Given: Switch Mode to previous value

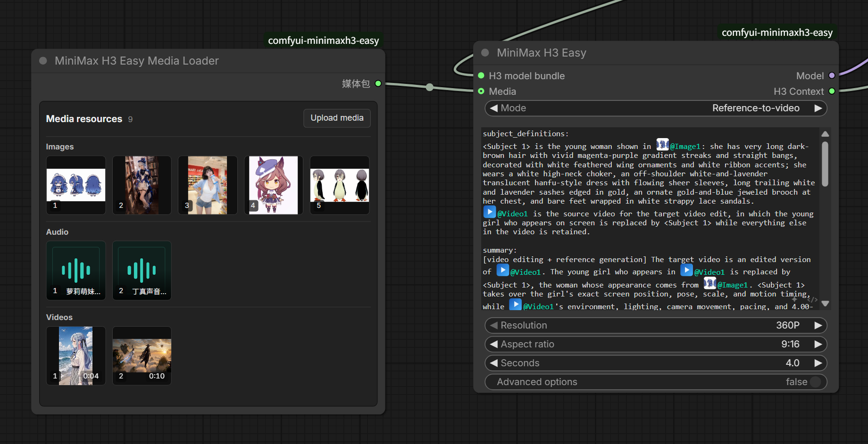Looking at the screenshot, I should click(x=494, y=108).
